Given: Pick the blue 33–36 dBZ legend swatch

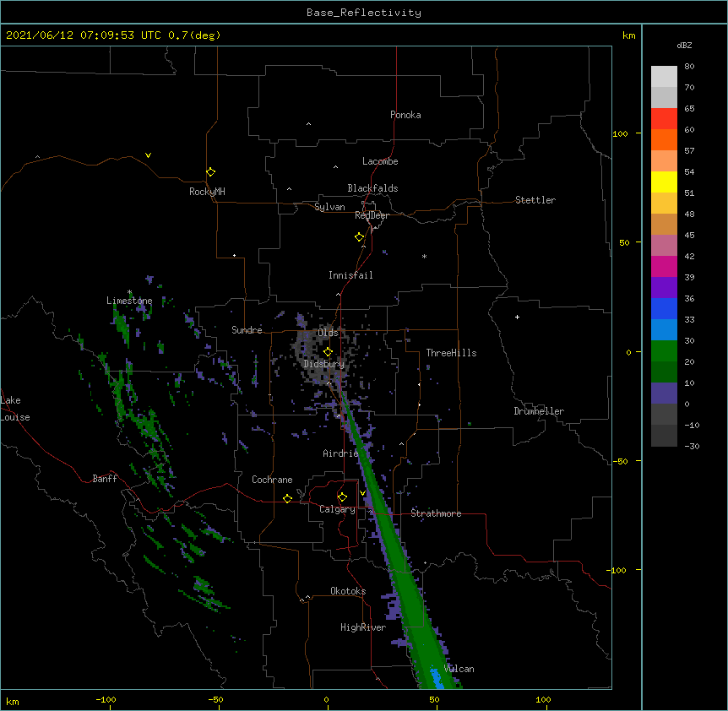Looking at the screenshot, I should (x=664, y=308).
